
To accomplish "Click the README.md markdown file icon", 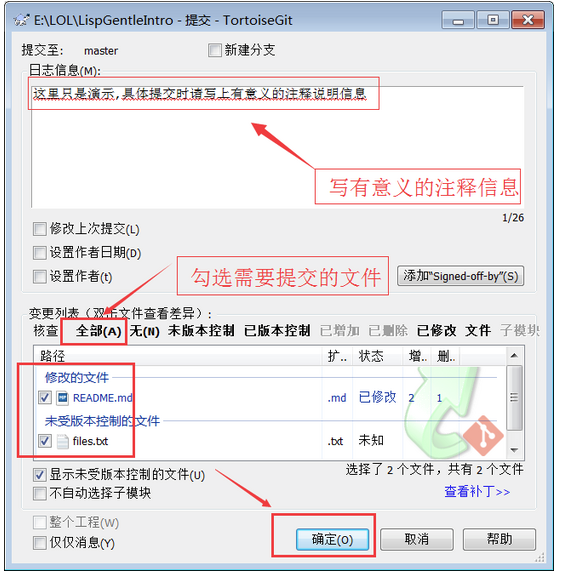I will (62, 398).
